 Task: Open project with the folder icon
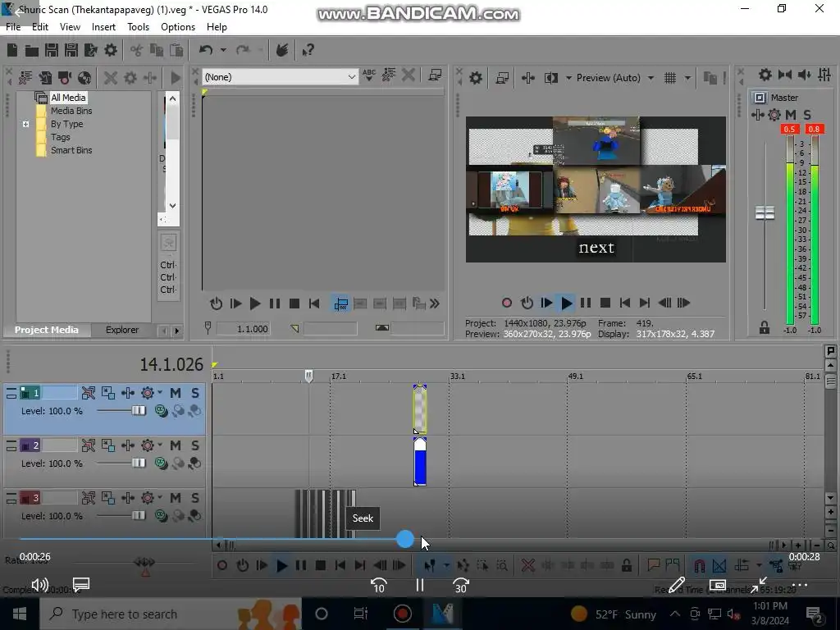point(32,50)
